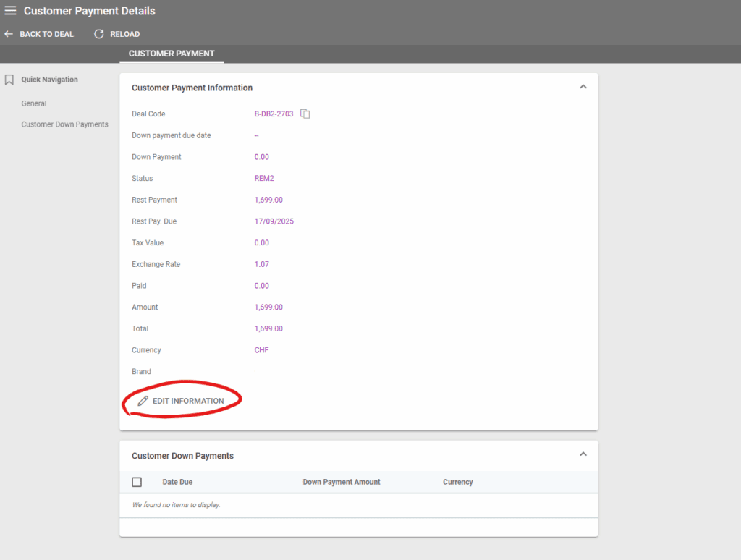Click the Rest Pay. Due date 17/09/2025
Image resolution: width=741 pixels, height=560 pixels.
[274, 221]
